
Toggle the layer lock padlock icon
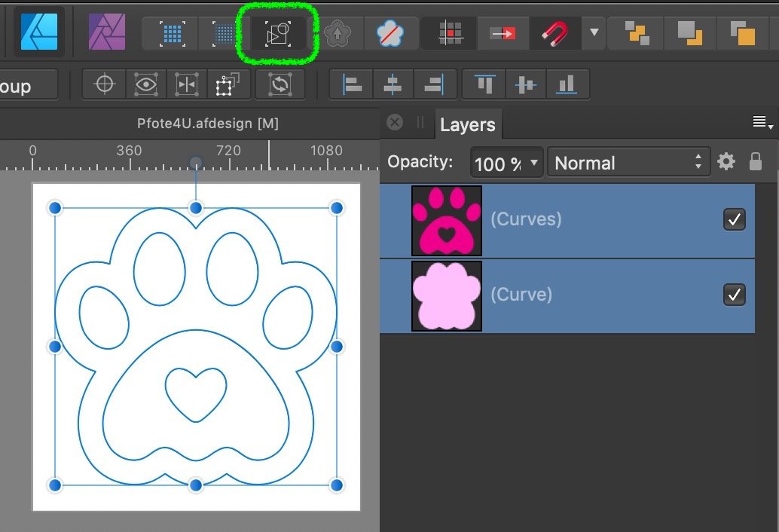pos(755,161)
